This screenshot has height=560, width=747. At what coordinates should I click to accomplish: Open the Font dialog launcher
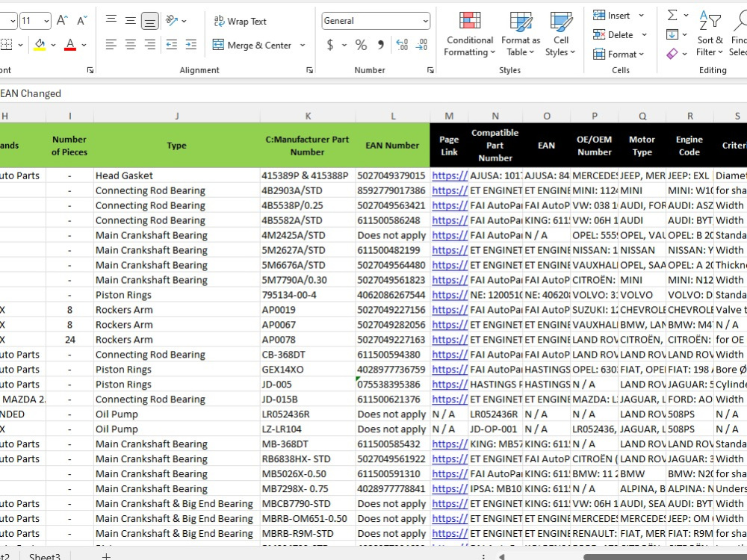coord(90,70)
